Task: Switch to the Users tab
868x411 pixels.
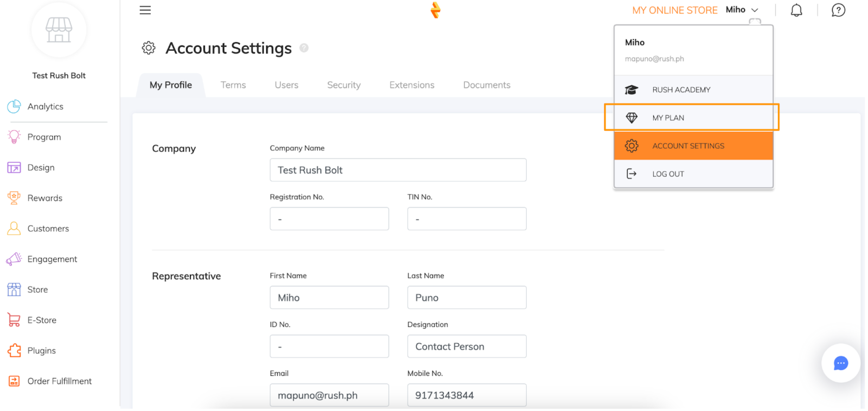Action: pyautogui.click(x=286, y=85)
